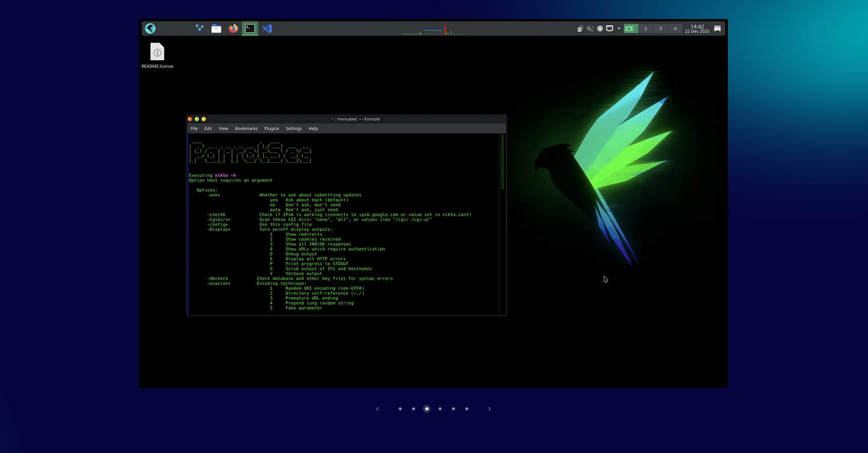The height and width of the screenshot is (453, 868).
Task: Switch to virtual desktop 4 in pager
Action: point(675,28)
